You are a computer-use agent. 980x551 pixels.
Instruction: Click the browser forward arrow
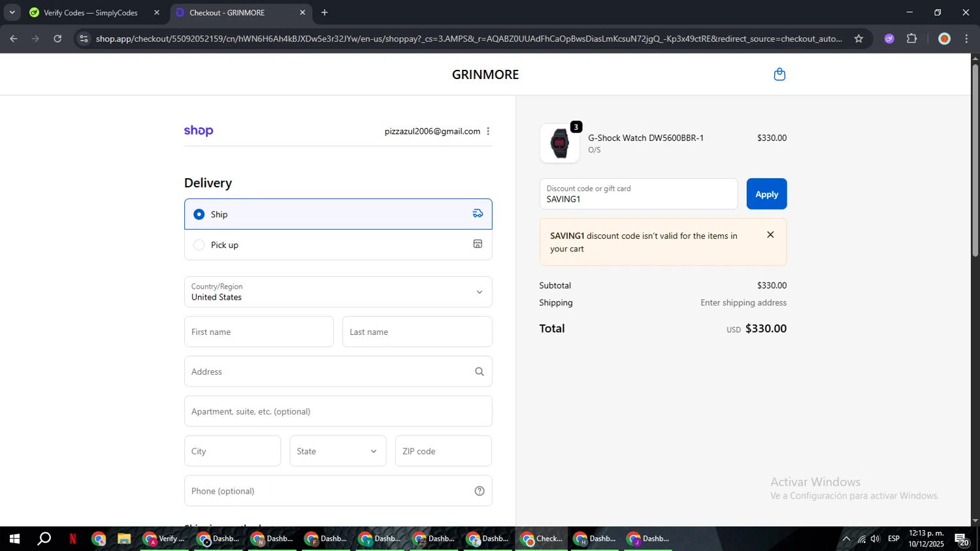tap(35, 39)
